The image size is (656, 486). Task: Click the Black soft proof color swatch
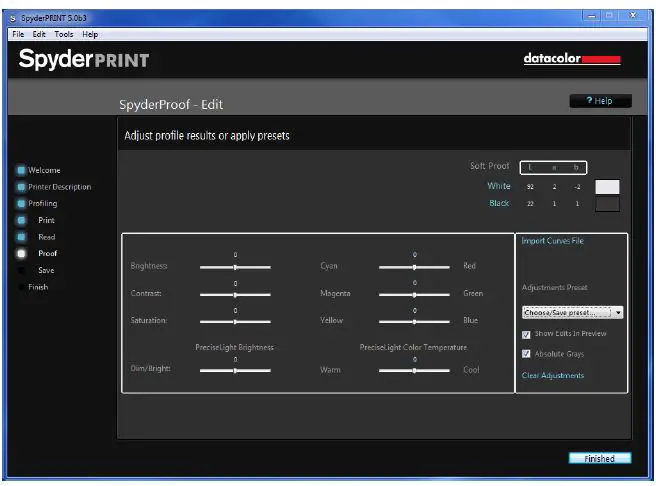607,204
